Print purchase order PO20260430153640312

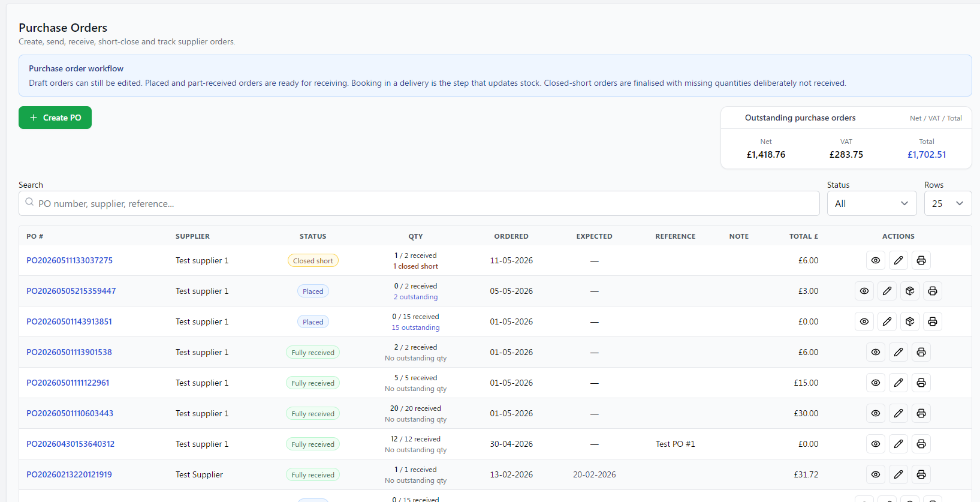pyautogui.click(x=921, y=444)
